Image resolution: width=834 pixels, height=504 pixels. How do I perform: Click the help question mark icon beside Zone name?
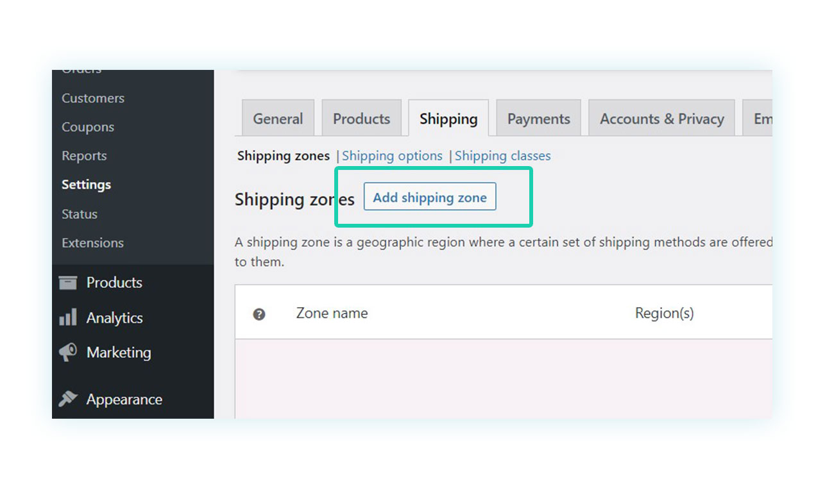point(259,314)
